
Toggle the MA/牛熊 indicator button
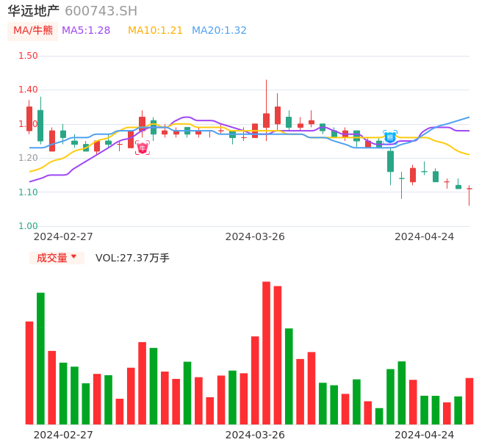pyautogui.click(x=33, y=31)
